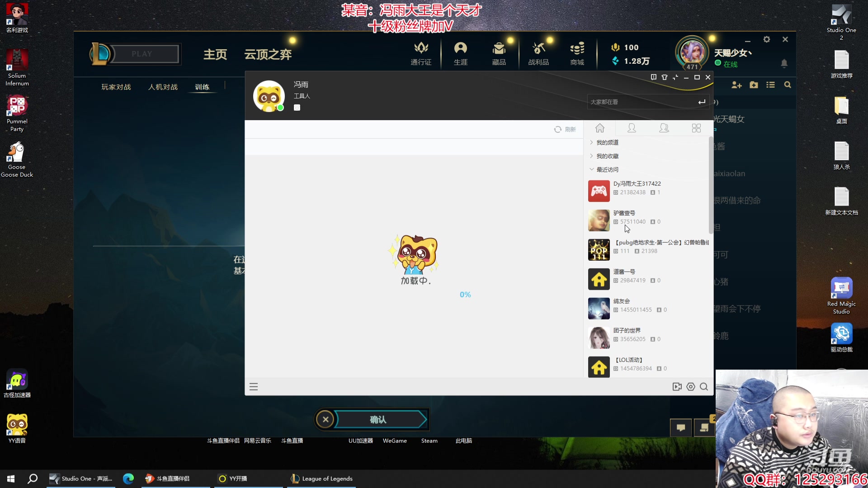The height and width of the screenshot is (488, 868).
Task: Open the YY home tab icon
Action: click(600, 128)
